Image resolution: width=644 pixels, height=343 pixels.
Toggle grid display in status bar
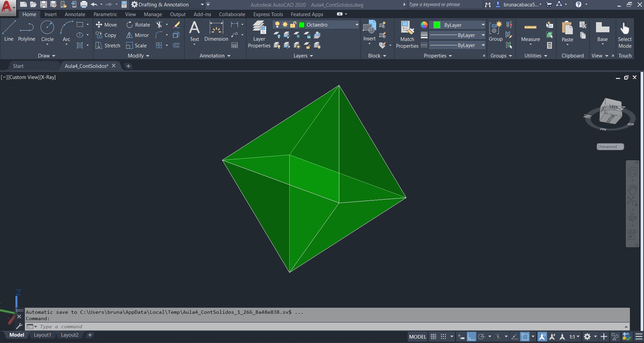point(433,336)
